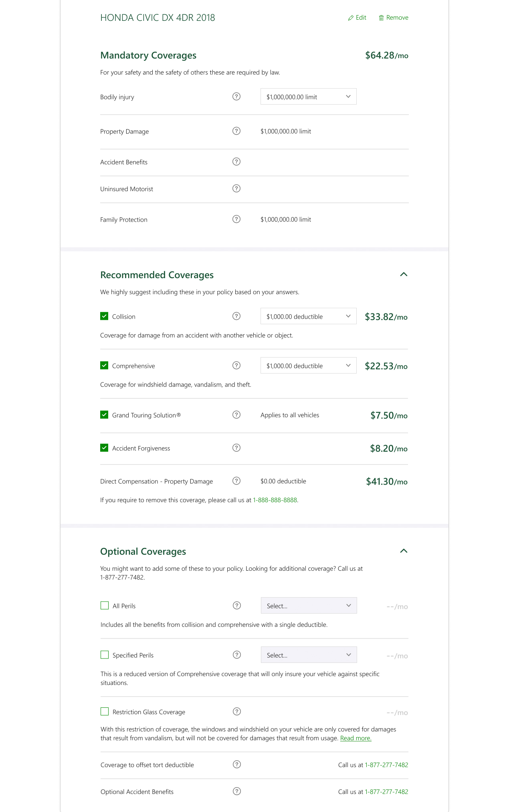Image resolution: width=513 pixels, height=812 pixels.
Task: Show info for Accident Benefits
Action: [236, 162]
